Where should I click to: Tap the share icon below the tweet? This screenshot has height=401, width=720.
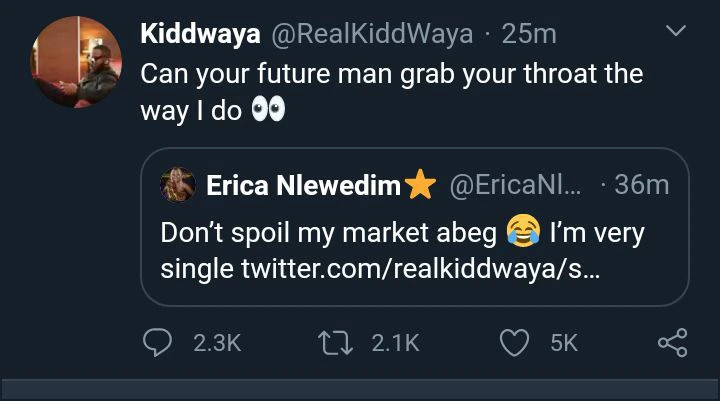(673, 343)
